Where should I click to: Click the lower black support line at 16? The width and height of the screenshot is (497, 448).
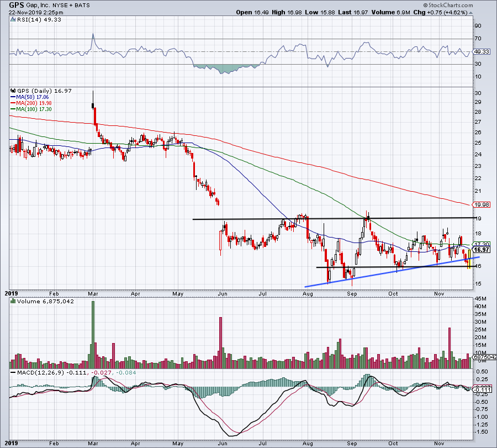pyautogui.click(x=396, y=267)
